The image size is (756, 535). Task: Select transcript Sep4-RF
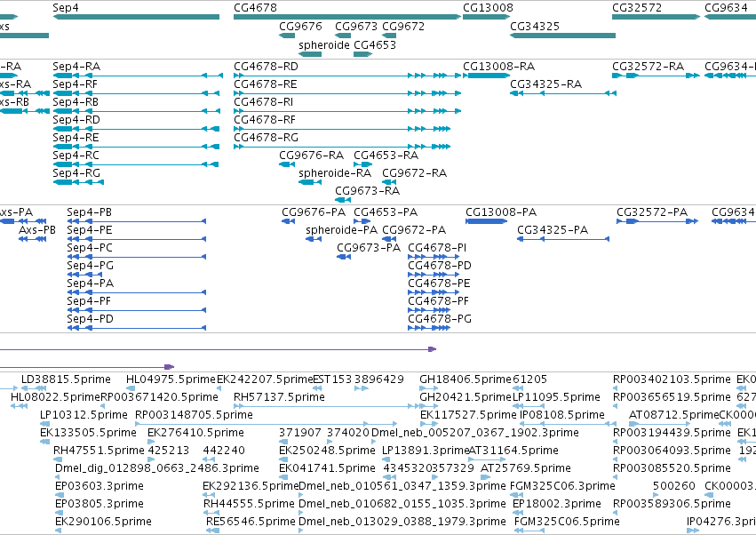pyautogui.click(x=76, y=84)
